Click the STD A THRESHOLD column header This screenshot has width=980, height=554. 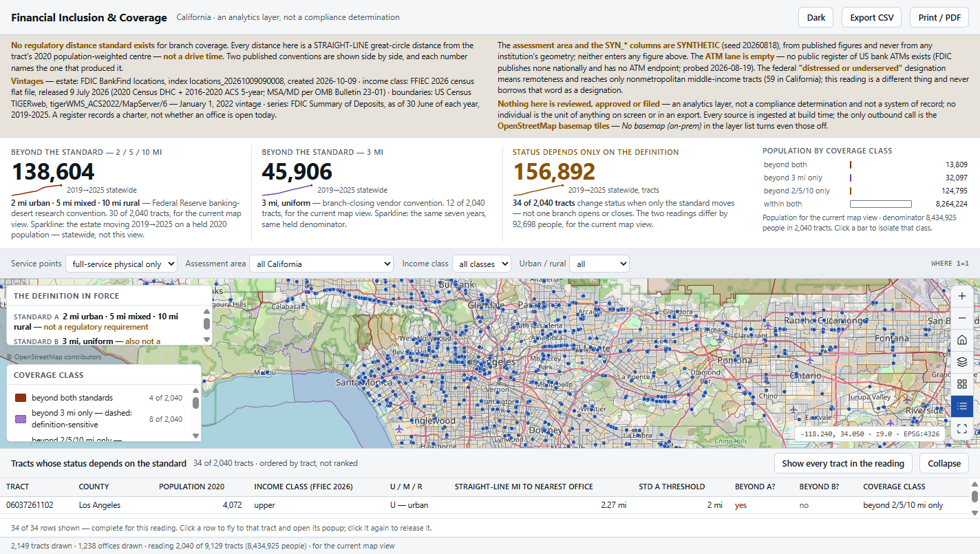point(672,487)
